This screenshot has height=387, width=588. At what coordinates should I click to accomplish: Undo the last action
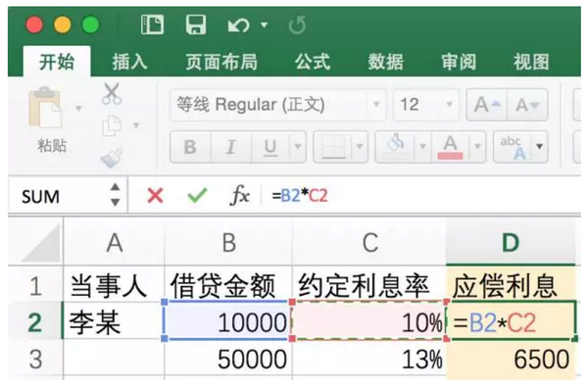coord(239,25)
